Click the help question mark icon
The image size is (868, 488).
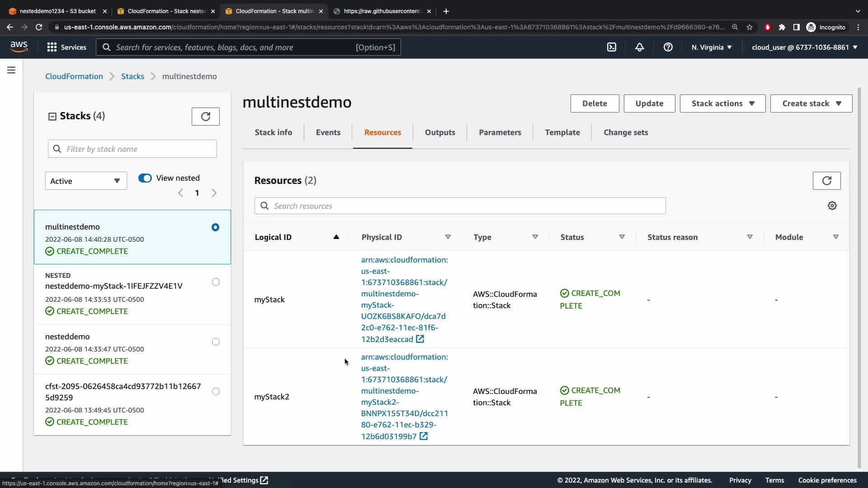tap(668, 47)
